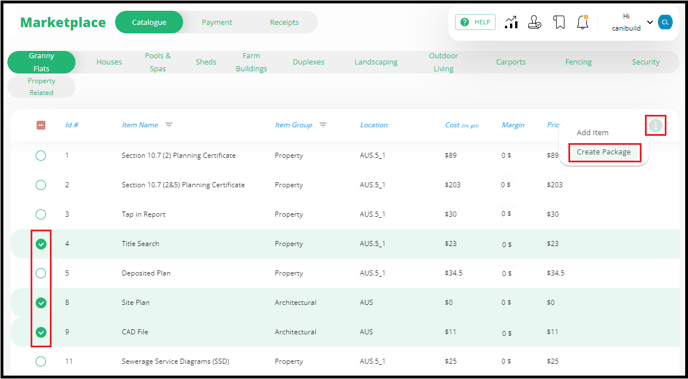Viewport: 688px width, 379px height.
Task: Uncheck the CAD File row checkbox
Action: point(41,332)
